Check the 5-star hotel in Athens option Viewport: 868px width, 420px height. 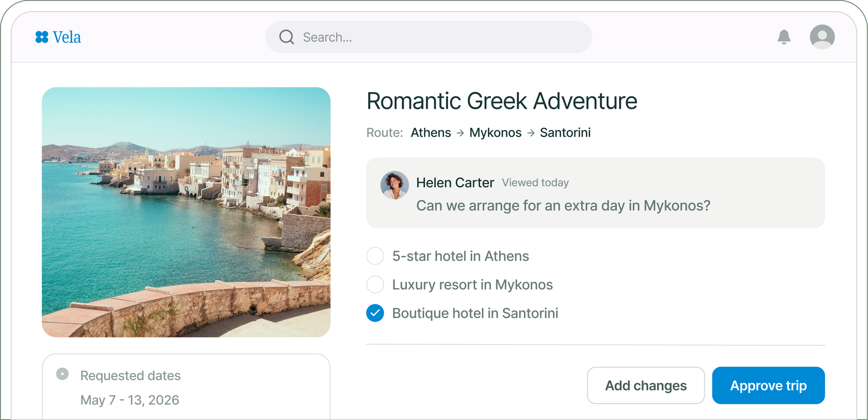375,256
